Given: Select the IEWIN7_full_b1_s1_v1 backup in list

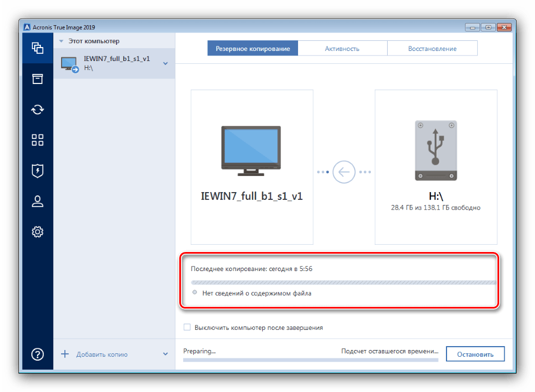Looking at the screenshot, I should tap(114, 63).
